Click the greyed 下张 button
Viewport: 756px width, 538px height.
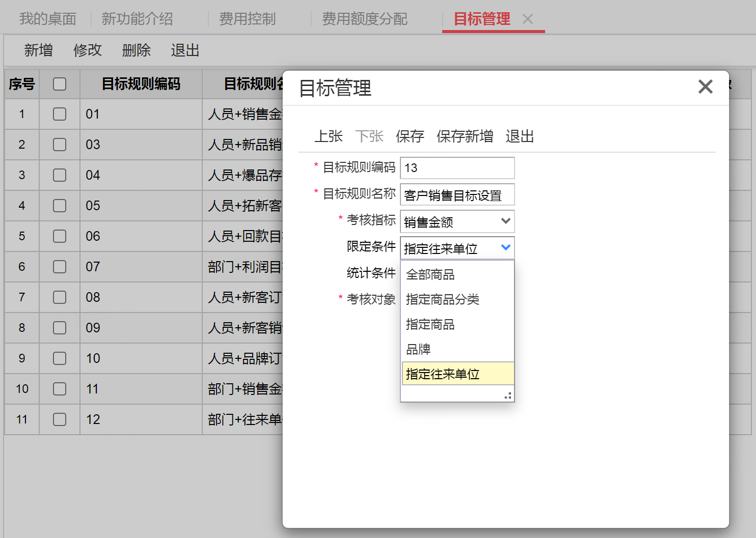click(x=369, y=136)
